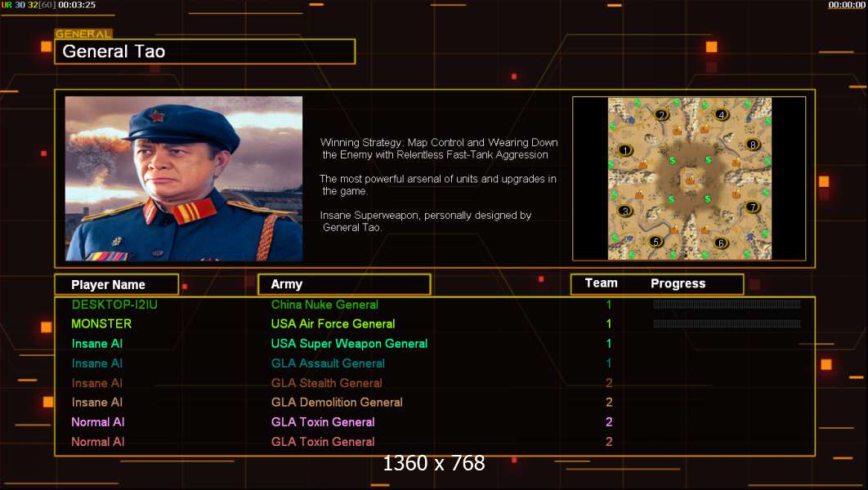Click the Winning Strategy description text

point(438,149)
